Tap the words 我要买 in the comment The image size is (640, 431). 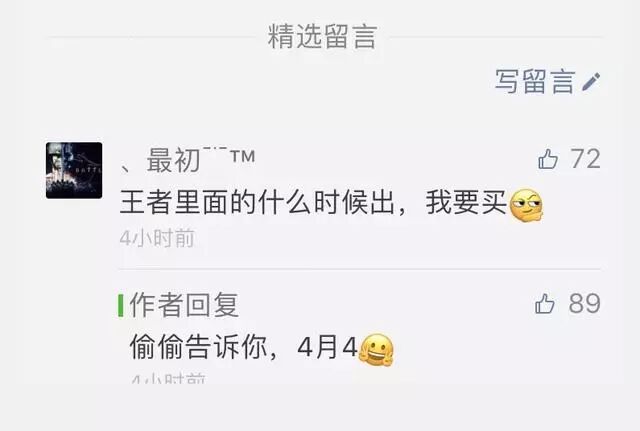[x=467, y=202]
